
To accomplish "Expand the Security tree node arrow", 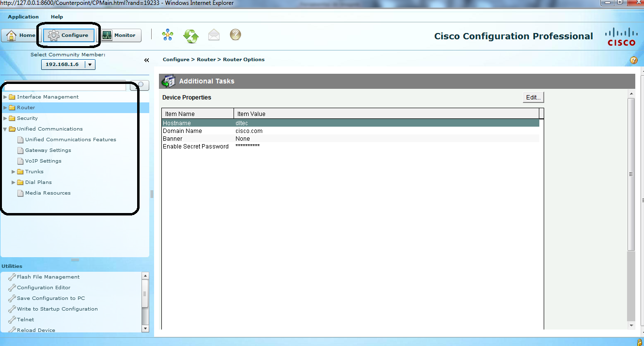I will 5,118.
